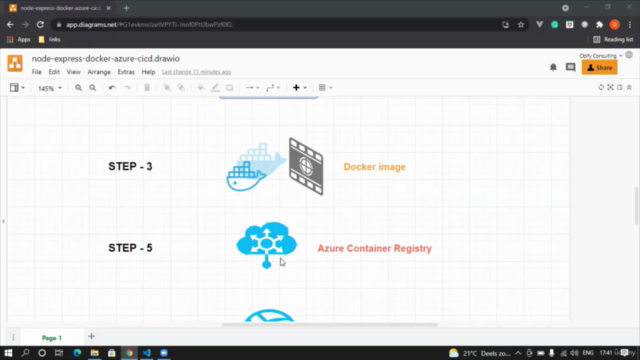This screenshot has width=640, height=360.
Task: Open notifications bell
Action: pos(553,67)
